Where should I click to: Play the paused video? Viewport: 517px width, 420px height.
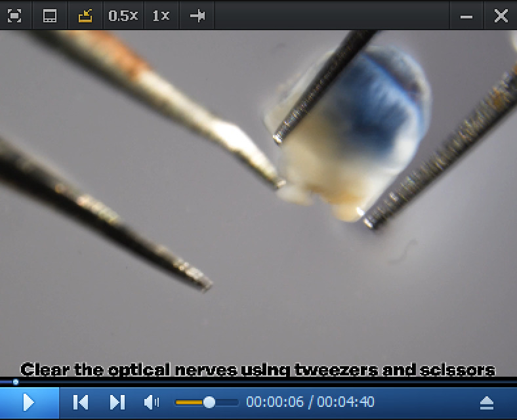tap(29, 402)
